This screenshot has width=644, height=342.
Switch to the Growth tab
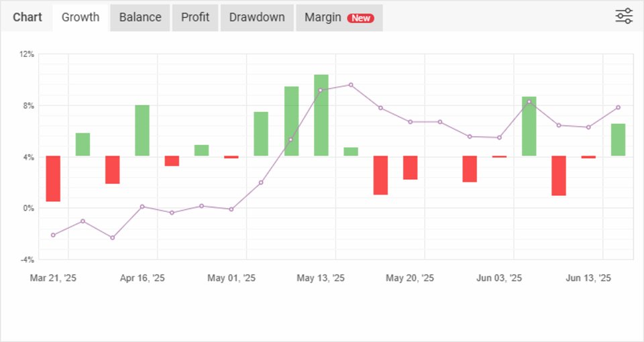[x=80, y=17]
